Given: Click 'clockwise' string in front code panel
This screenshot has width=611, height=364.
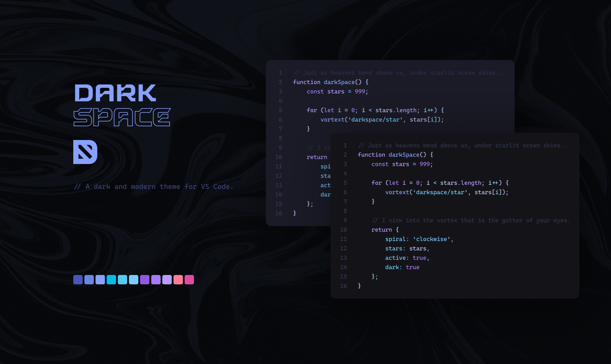Looking at the screenshot, I should 431,239.
